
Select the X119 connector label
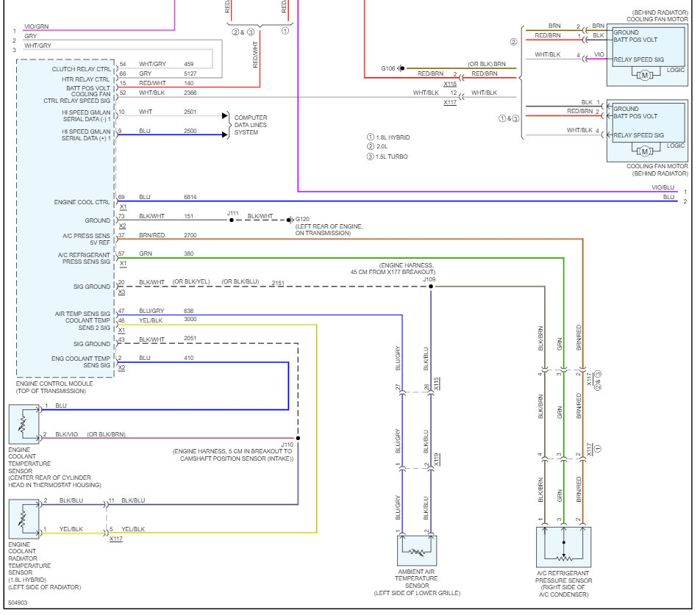(437, 459)
